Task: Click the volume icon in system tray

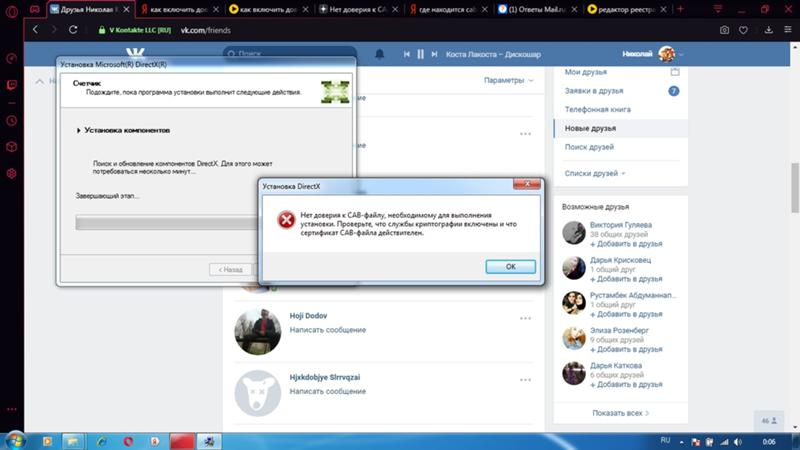Action: click(738, 442)
